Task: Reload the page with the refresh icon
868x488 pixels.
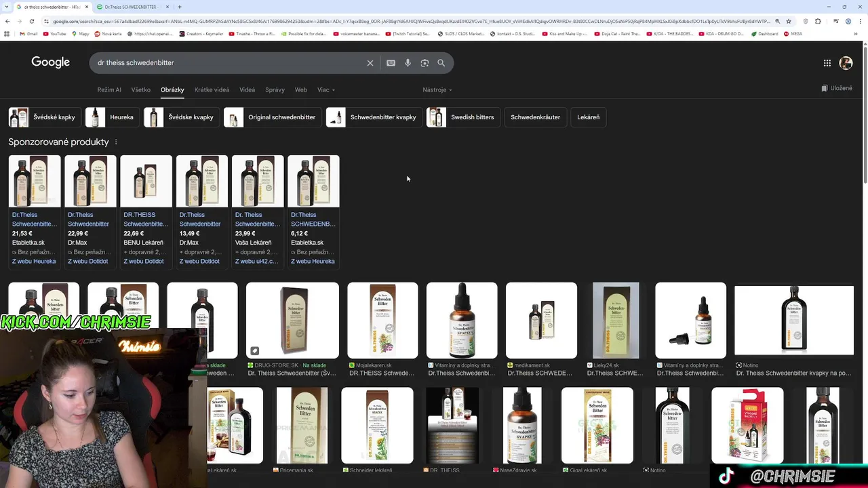Action: [x=31, y=21]
